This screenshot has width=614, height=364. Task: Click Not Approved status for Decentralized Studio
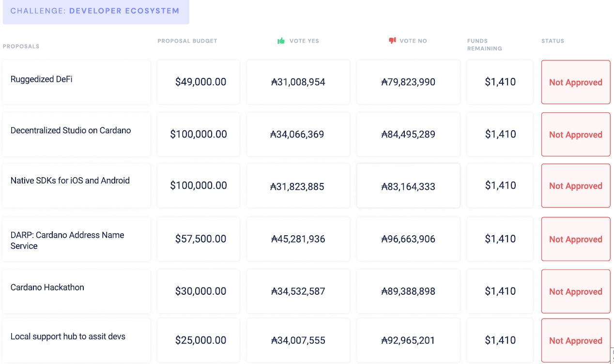[575, 135]
